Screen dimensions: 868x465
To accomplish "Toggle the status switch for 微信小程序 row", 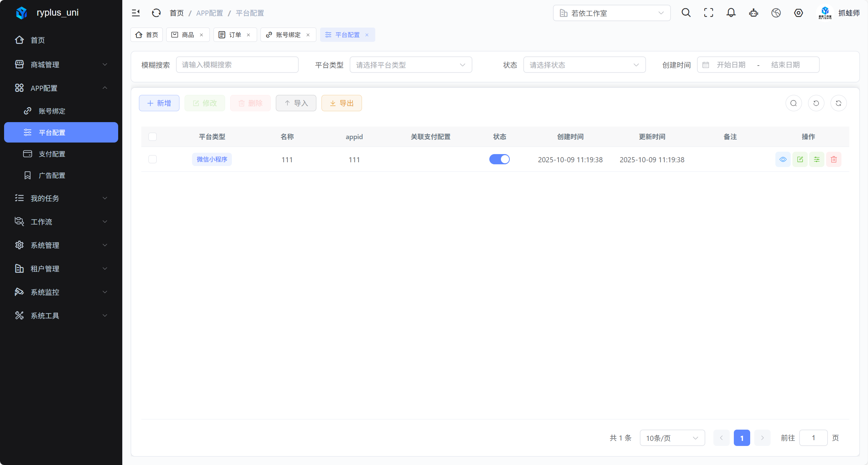I will pos(499,159).
